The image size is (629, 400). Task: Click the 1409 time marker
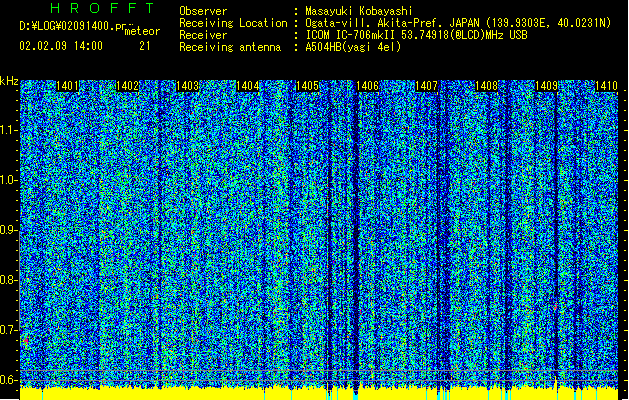point(546,86)
